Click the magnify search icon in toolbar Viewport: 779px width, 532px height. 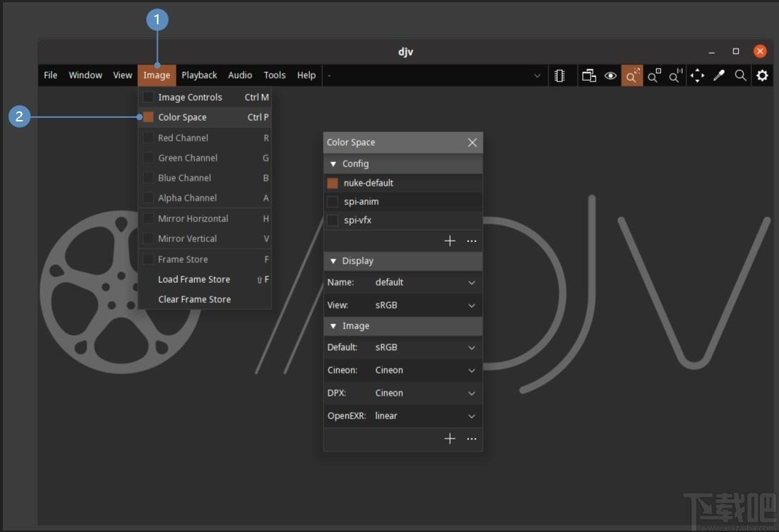point(740,76)
